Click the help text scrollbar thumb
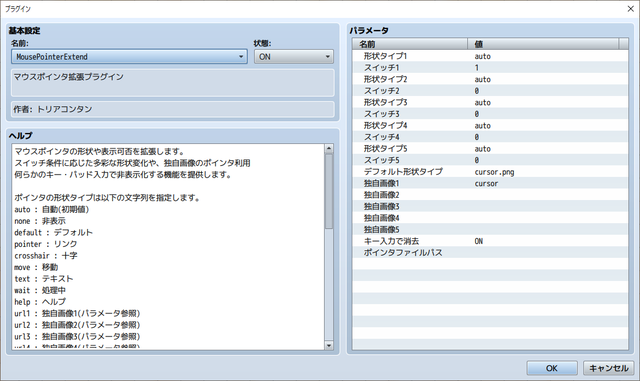 (329, 191)
